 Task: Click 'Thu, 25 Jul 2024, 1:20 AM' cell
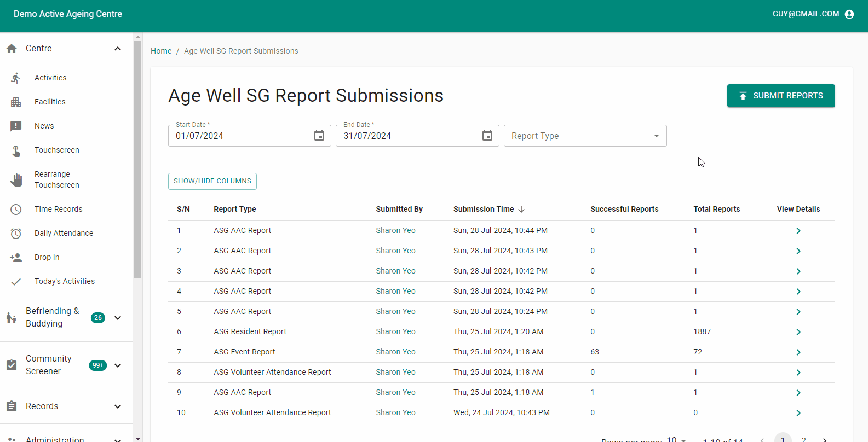498,331
